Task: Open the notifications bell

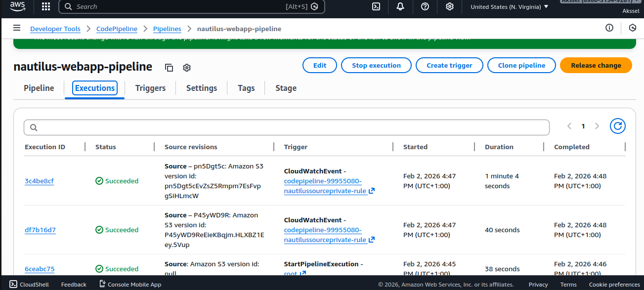Action: coord(400,6)
